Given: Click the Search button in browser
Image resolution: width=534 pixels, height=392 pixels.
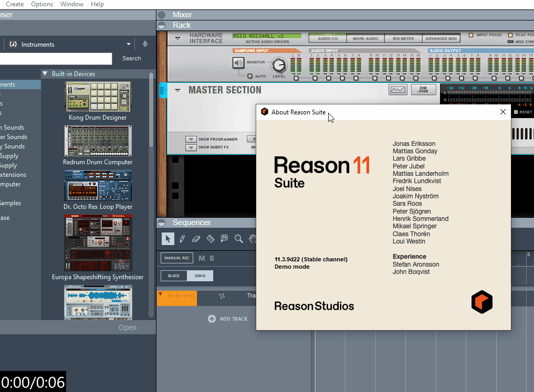Looking at the screenshot, I should (x=131, y=59).
